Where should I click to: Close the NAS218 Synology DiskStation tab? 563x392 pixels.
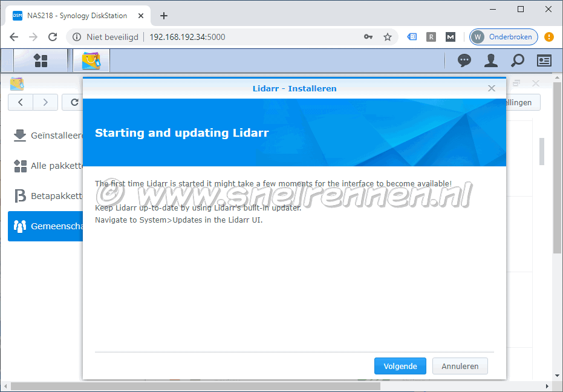[x=141, y=16]
